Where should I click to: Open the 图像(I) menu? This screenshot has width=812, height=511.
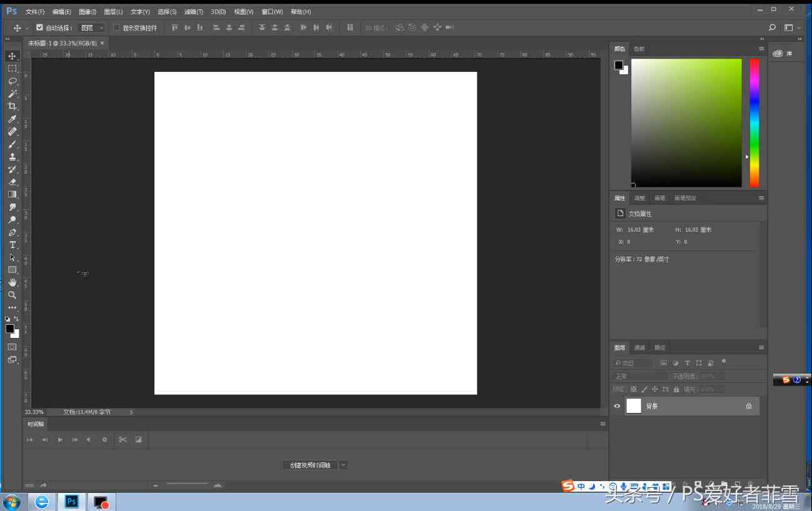(88, 12)
